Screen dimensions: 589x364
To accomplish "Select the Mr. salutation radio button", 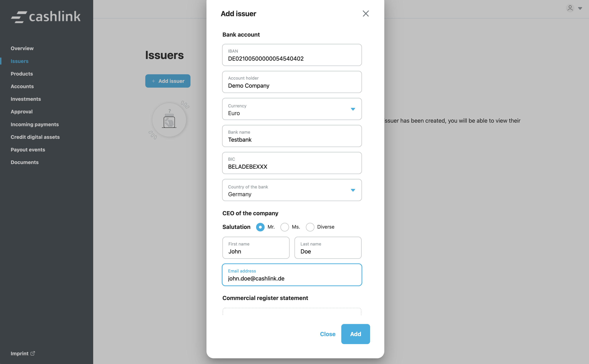I will pos(260,227).
